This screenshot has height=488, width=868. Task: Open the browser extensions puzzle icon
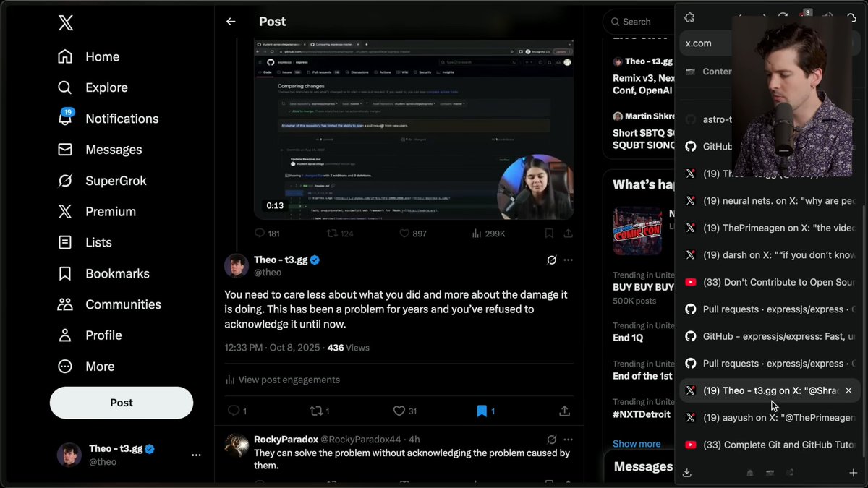pyautogui.click(x=689, y=16)
